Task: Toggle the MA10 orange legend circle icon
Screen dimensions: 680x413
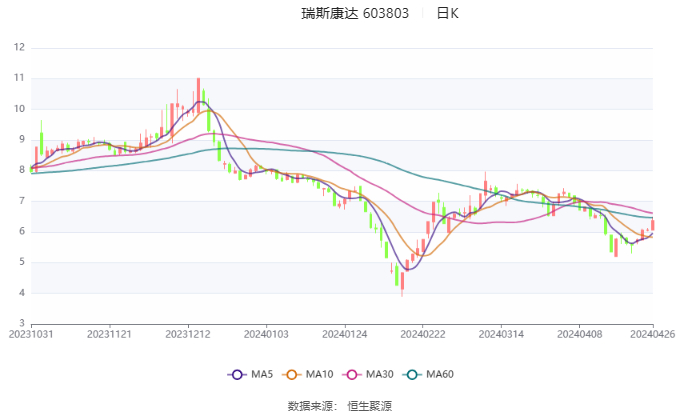Action: point(291,374)
